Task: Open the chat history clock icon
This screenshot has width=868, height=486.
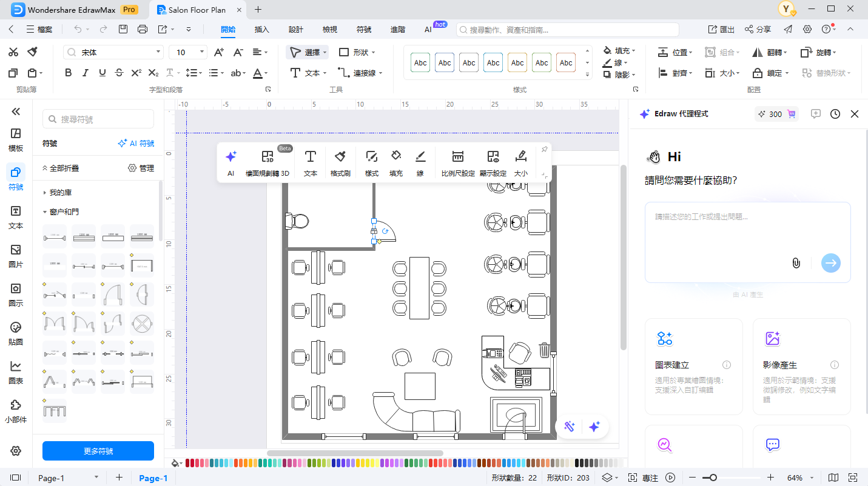Action: pos(835,114)
